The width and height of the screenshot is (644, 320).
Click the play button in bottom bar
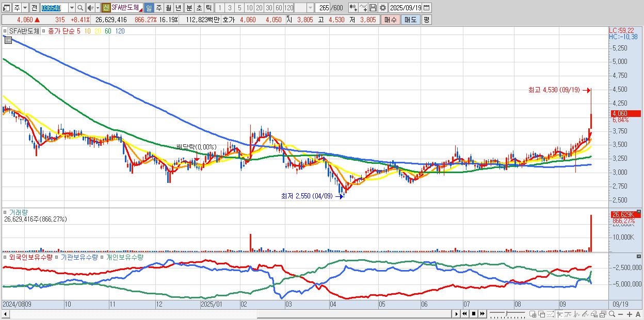[456, 314]
